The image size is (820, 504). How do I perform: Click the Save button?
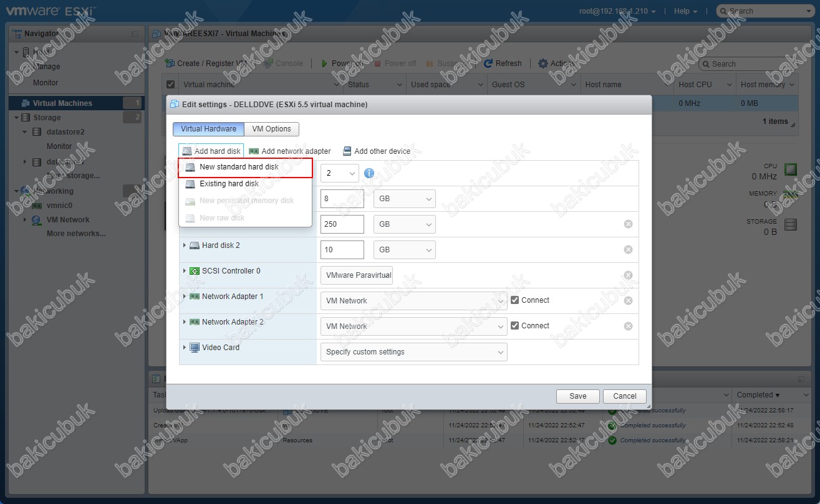coord(578,396)
